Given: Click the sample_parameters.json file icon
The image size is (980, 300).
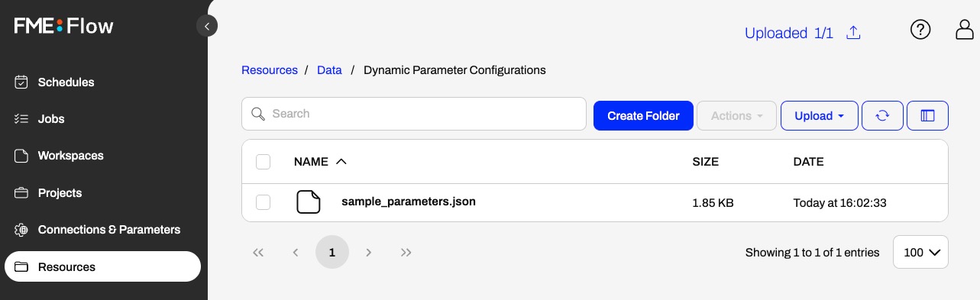Looking at the screenshot, I should 309,202.
